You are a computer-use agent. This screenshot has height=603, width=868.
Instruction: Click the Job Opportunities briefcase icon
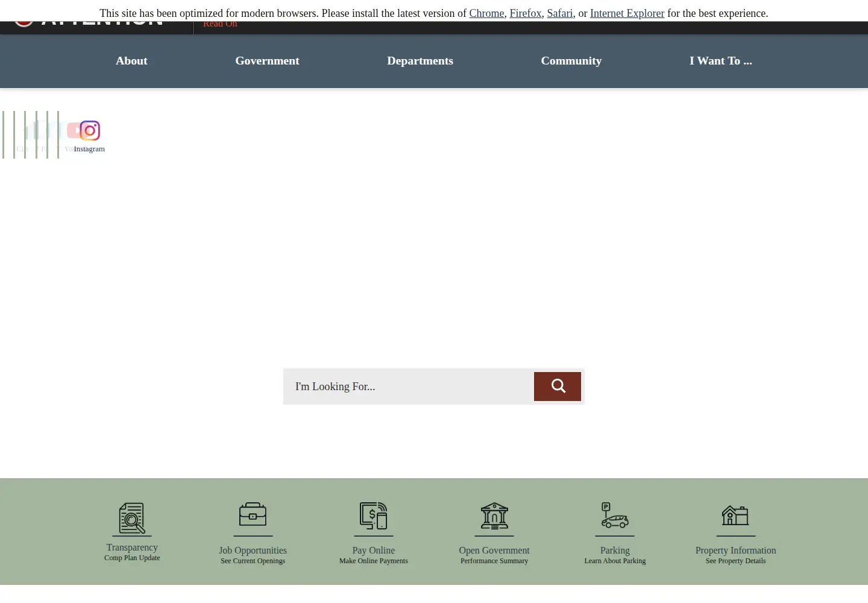coord(253,515)
